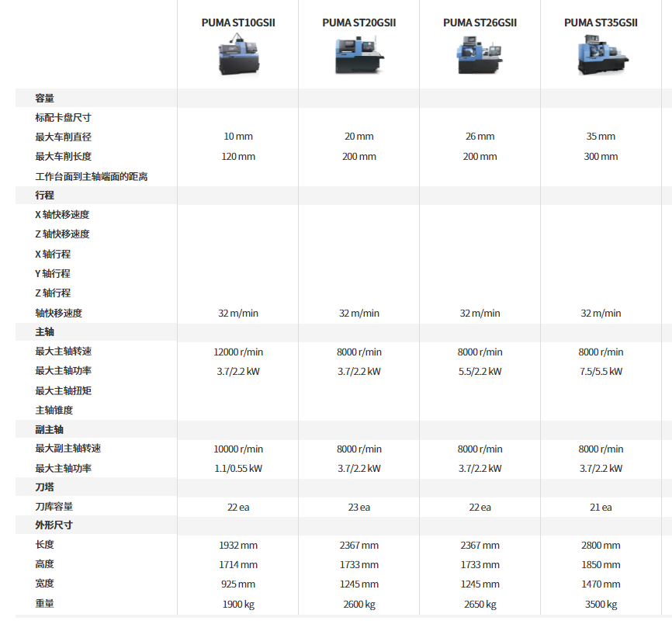672x631 pixels.
Task: Select the 副主轴 section header
Action: (50, 429)
